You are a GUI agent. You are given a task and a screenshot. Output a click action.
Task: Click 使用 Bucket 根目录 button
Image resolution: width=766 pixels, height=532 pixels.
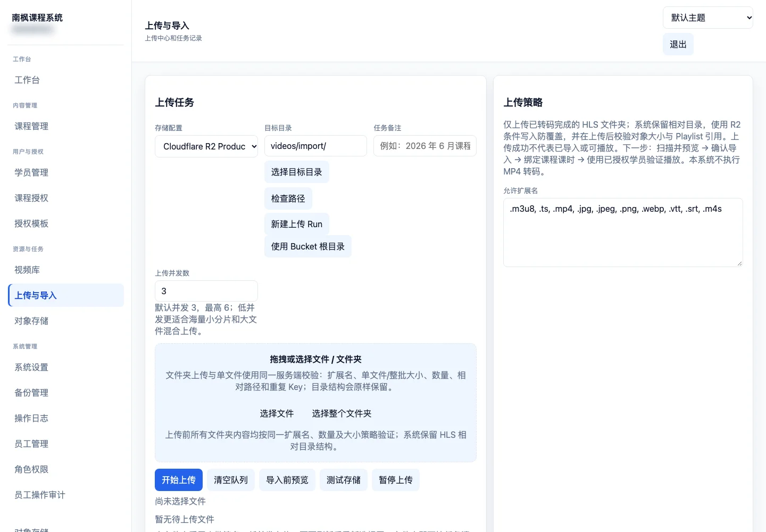pos(308,246)
